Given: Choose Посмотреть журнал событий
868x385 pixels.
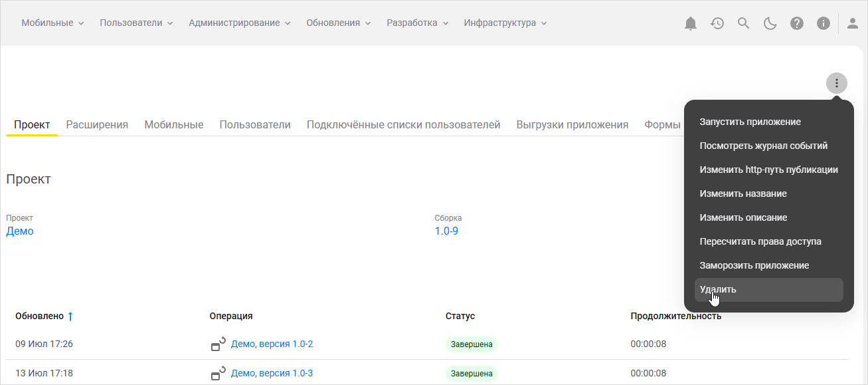Looking at the screenshot, I should (x=769, y=146).
